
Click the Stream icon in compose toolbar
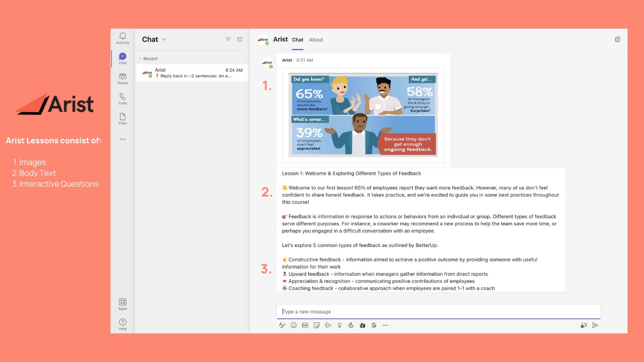click(x=328, y=325)
